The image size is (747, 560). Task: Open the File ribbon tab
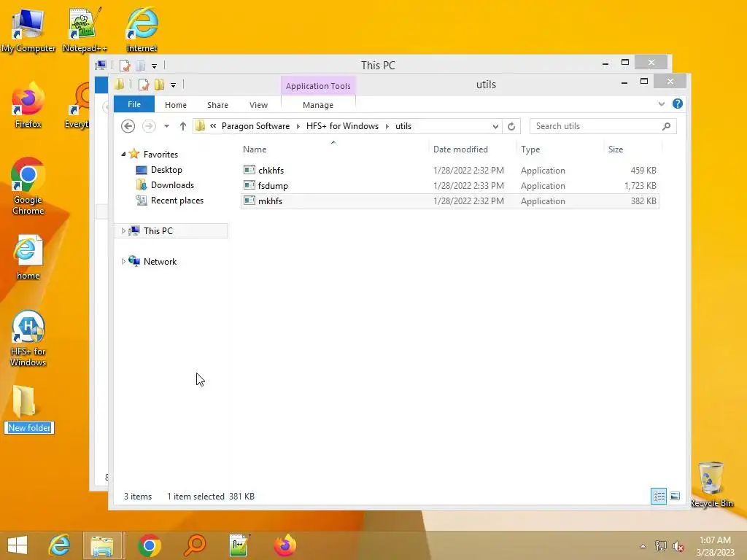[134, 104]
